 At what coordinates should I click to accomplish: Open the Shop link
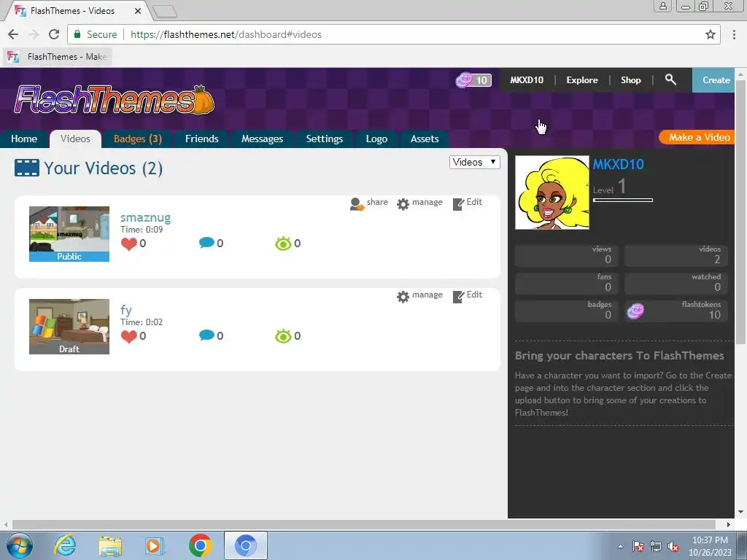pos(630,80)
